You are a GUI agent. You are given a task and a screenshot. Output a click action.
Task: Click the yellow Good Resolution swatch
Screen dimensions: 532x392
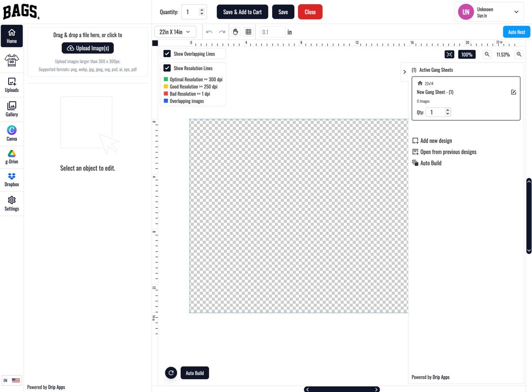tap(166, 86)
